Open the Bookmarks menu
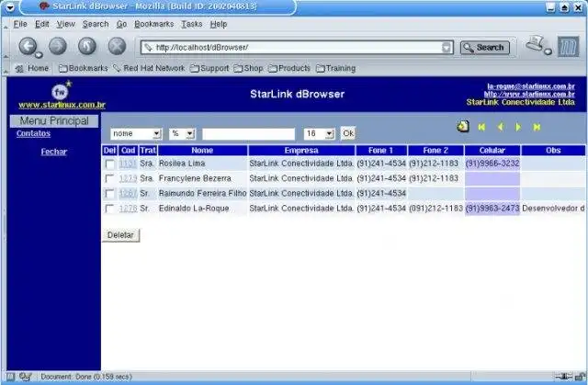The width and height of the screenshot is (588, 385). tap(154, 24)
